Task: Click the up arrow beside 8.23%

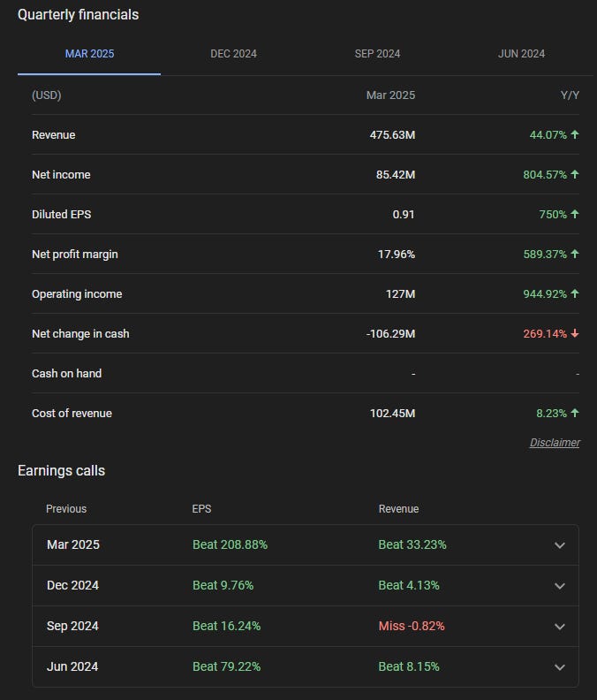Action: pos(575,413)
